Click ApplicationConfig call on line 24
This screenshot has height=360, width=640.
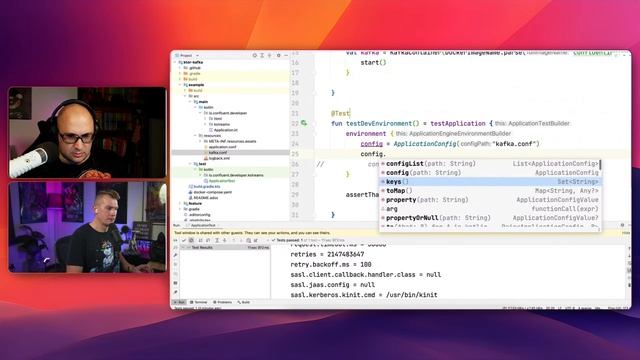(425, 144)
